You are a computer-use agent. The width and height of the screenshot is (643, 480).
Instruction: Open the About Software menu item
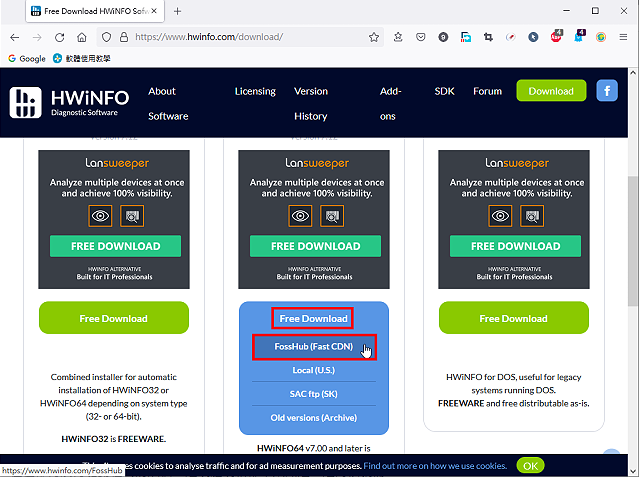168,104
